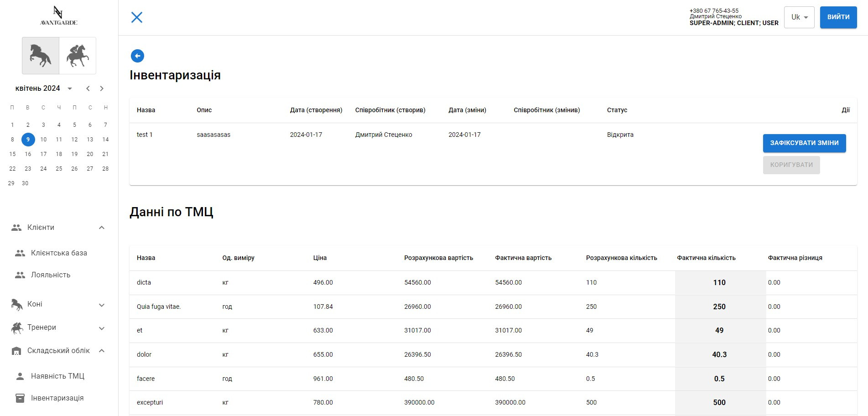The width and height of the screenshot is (868, 416).
Task: Go to previous month in calendar
Action: (88, 88)
